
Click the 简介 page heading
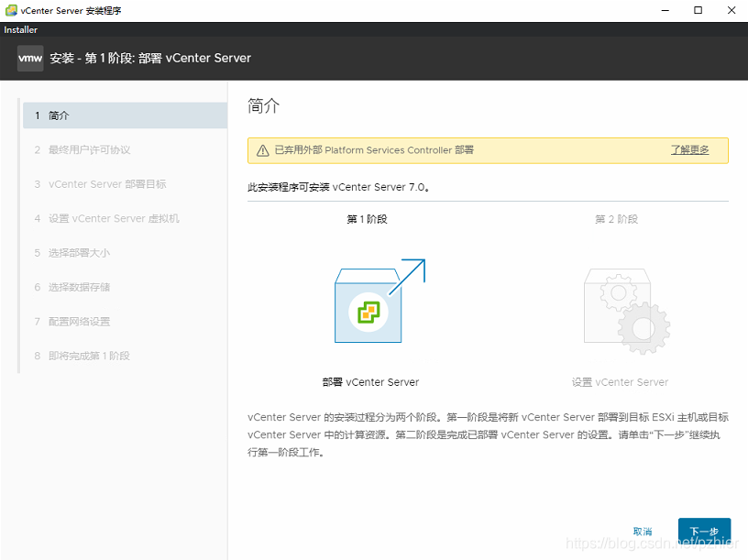[263, 106]
